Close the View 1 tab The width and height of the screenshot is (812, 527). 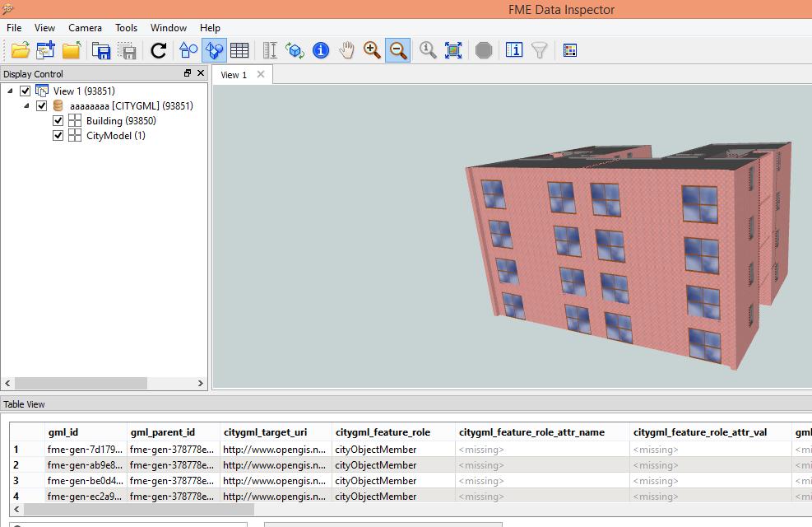point(261,74)
